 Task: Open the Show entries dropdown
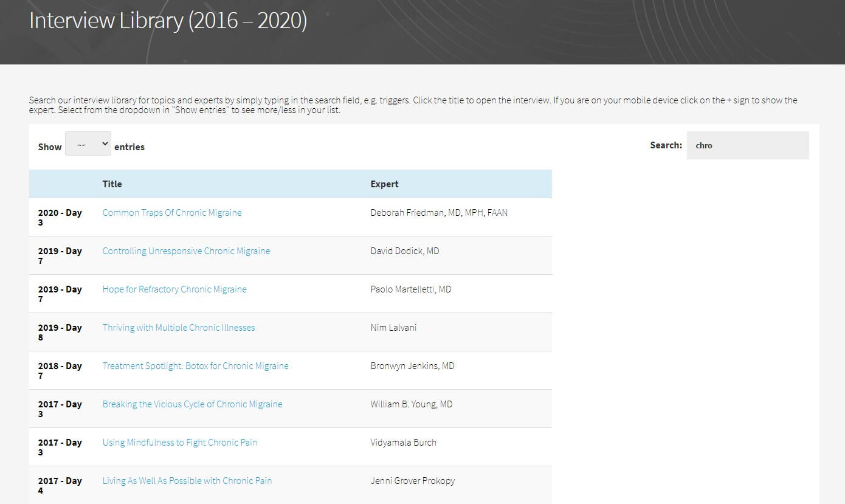88,143
